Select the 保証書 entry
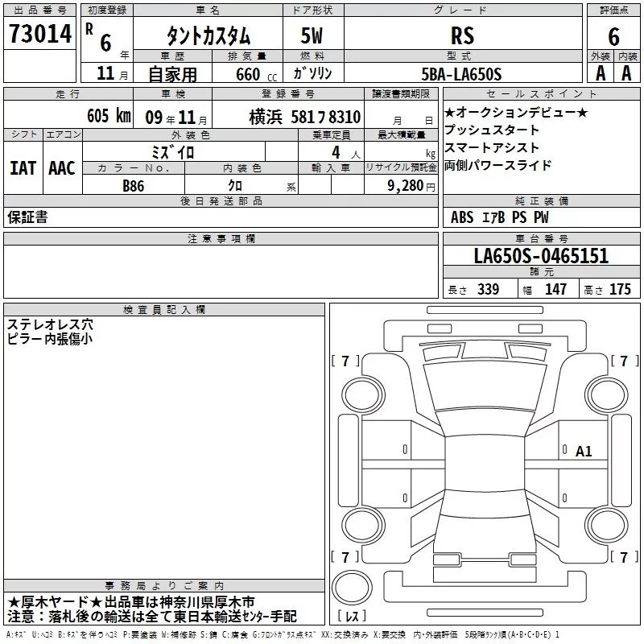The width and height of the screenshot is (644, 644). coord(27,217)
